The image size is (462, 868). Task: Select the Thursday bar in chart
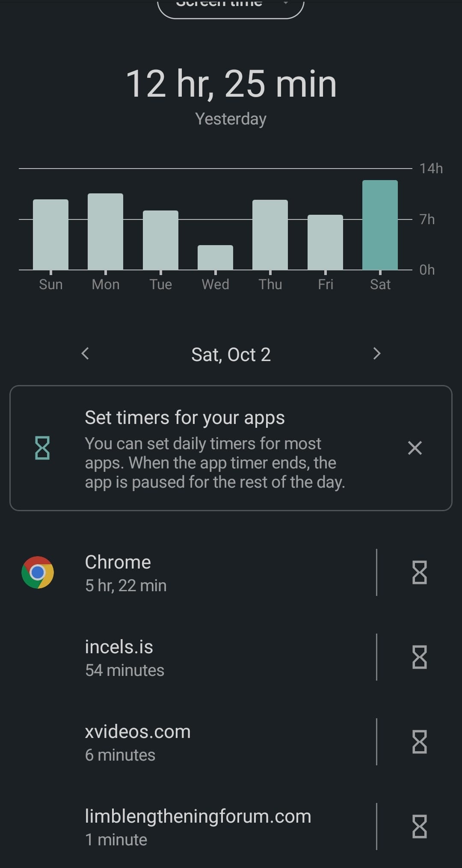click(x=270, y=235)
